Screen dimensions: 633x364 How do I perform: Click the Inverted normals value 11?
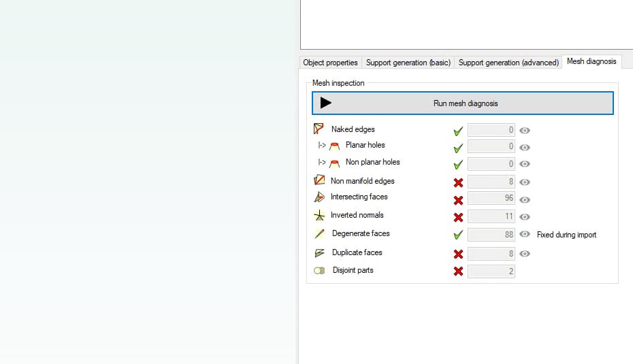coord(491,216)
